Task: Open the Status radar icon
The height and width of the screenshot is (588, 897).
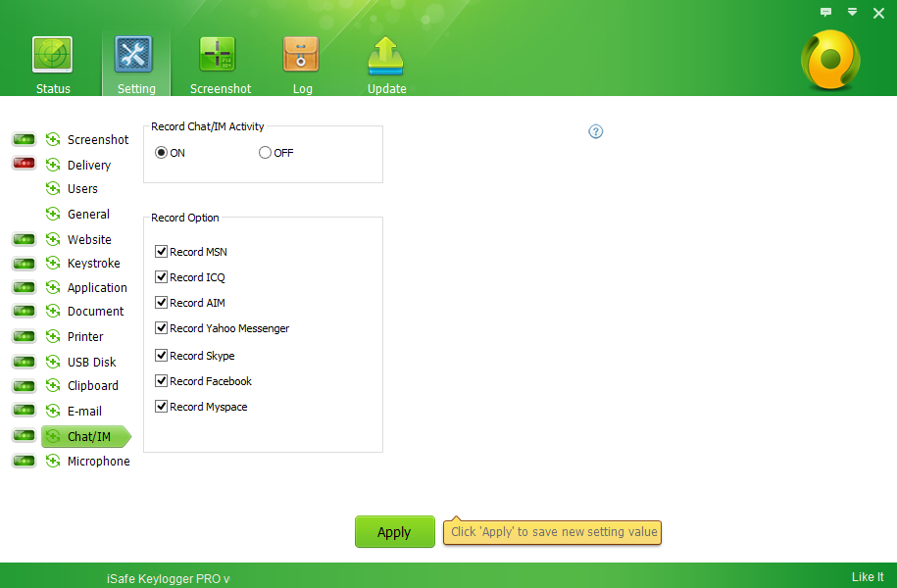Action: tap(53, 55)
